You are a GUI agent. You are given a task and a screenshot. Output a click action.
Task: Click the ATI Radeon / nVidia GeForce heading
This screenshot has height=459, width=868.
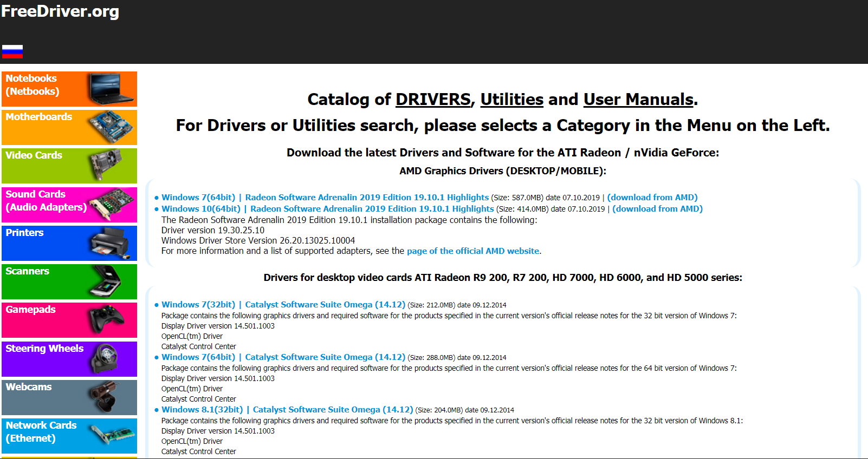click(x=503, y=153)
